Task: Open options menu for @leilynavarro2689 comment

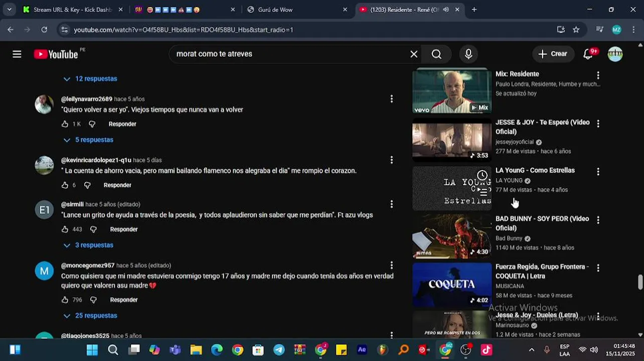Action: coord(392,99)
